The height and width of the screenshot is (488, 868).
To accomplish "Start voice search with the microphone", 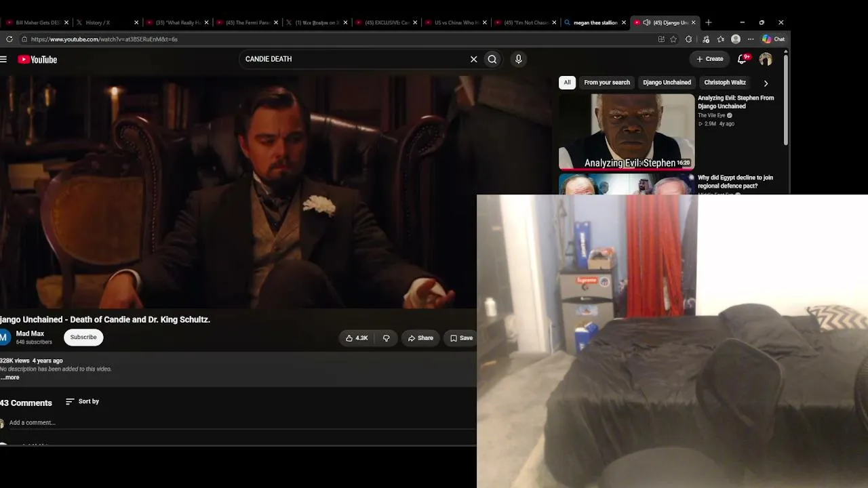I will pos(519,60).
